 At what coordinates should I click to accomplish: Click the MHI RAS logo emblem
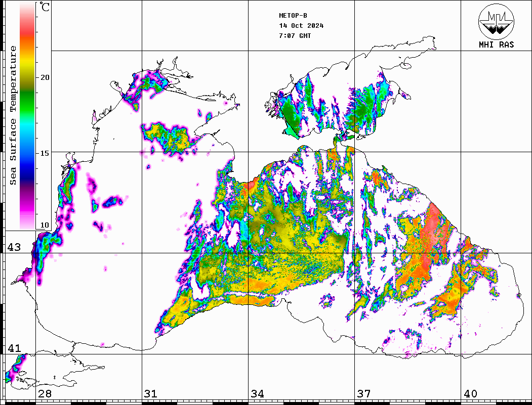pyautogui.click(x=496, y=21)
